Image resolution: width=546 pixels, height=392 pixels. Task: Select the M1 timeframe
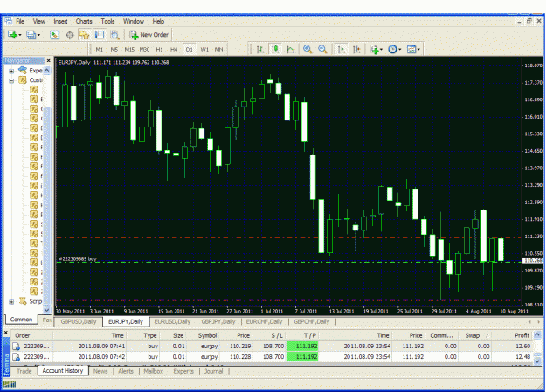click(x=100, y=50)
